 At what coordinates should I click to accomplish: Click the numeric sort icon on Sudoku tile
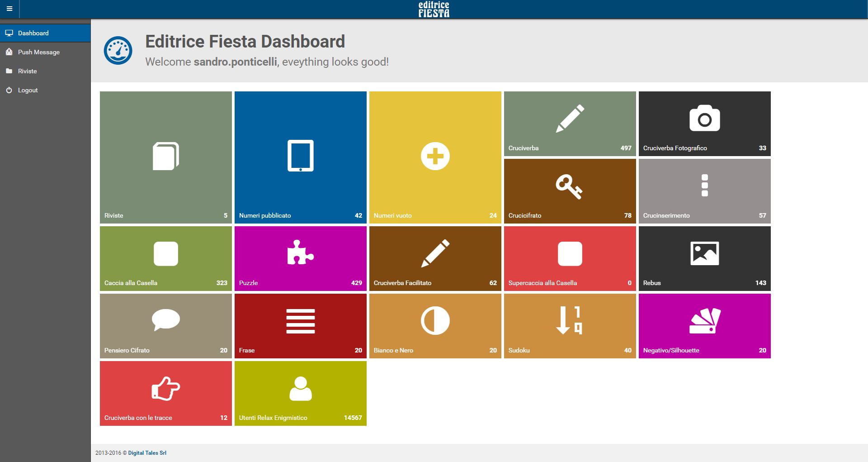(569, 320)
